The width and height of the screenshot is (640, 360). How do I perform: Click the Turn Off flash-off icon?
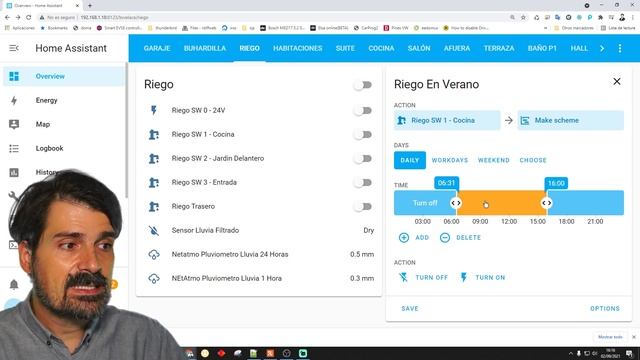pos(403,278)
